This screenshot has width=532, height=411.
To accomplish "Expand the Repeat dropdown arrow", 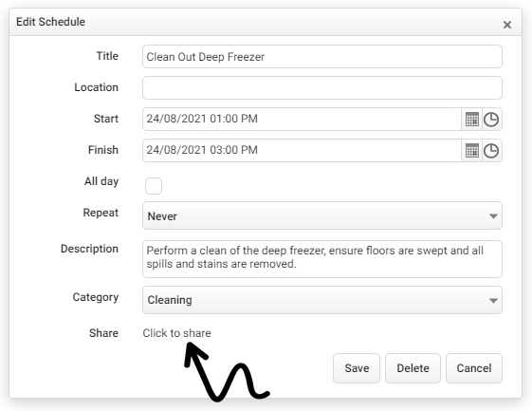I will pyautogui.click(x=493, y=216).
